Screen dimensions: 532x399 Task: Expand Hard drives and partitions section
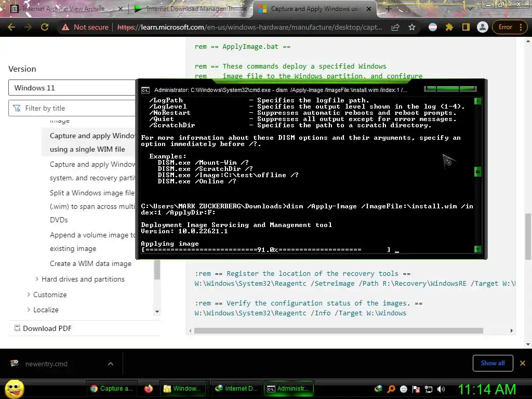[83, 279]
